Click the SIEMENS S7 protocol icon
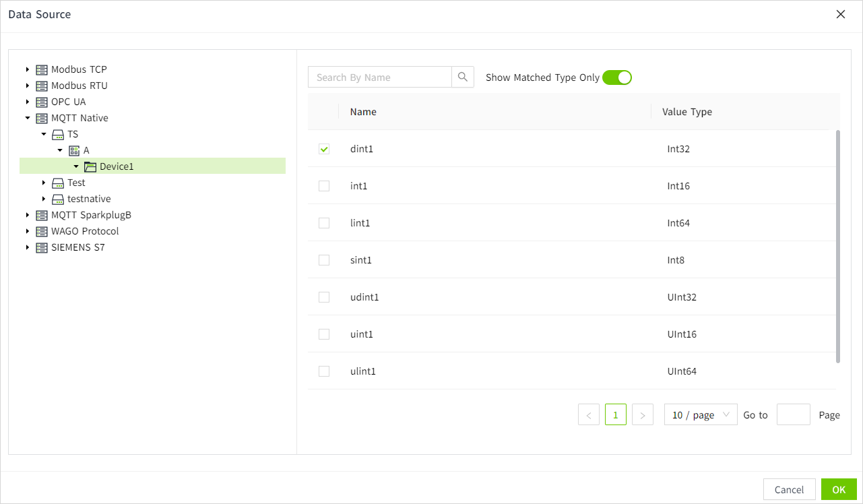 (x=42, y=247)
